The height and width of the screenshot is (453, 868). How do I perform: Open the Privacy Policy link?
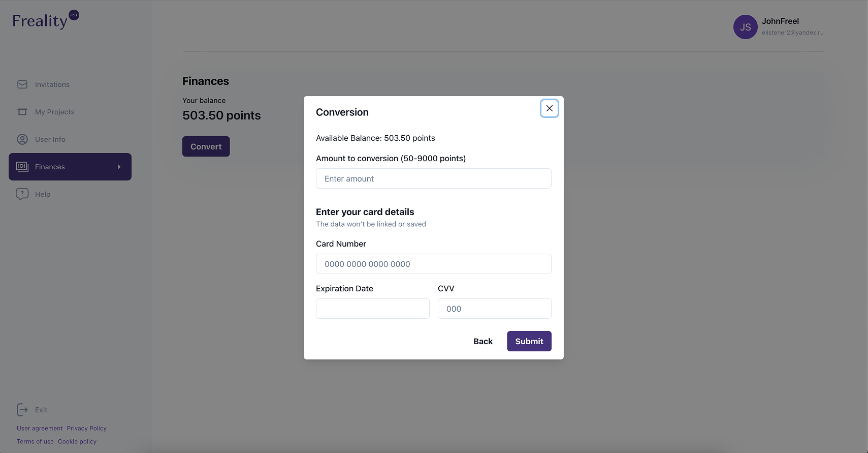87,428
